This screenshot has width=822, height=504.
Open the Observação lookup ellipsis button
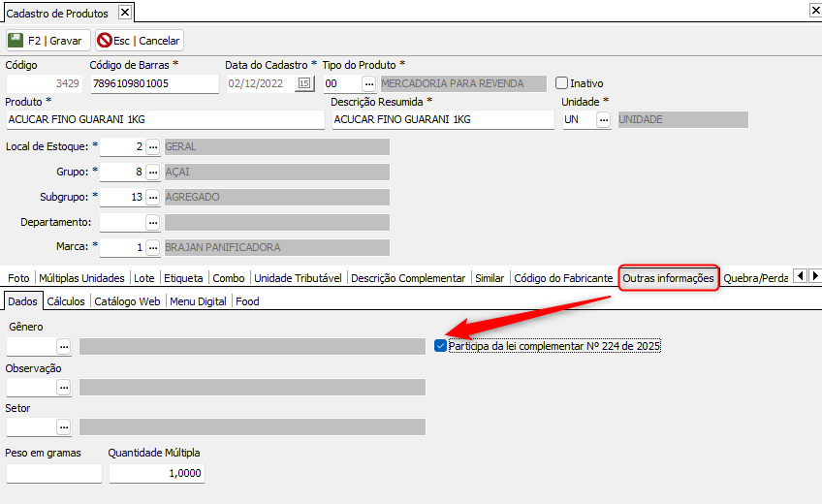click(x=64, y=387)
